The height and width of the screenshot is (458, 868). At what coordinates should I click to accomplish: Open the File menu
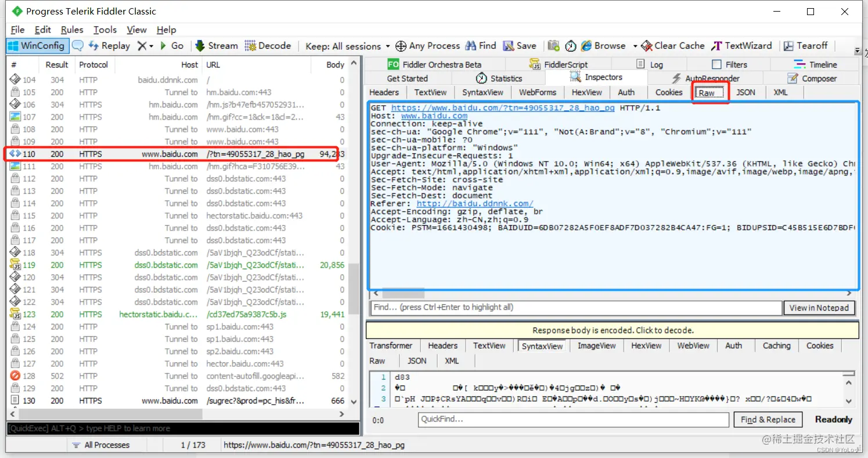[x=18, y=30]
